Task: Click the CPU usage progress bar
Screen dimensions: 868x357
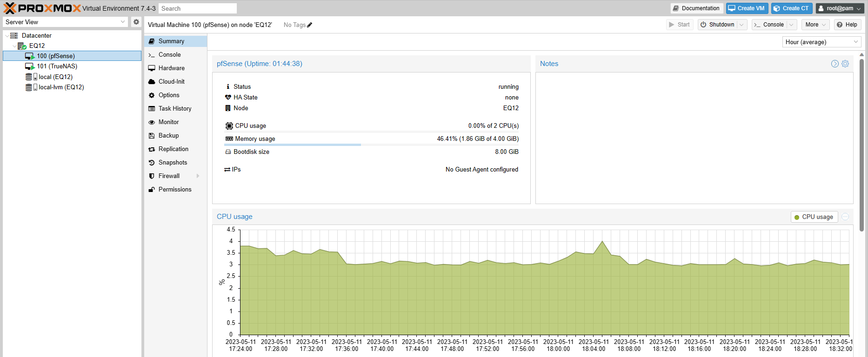Action: [x=372, y=132]
